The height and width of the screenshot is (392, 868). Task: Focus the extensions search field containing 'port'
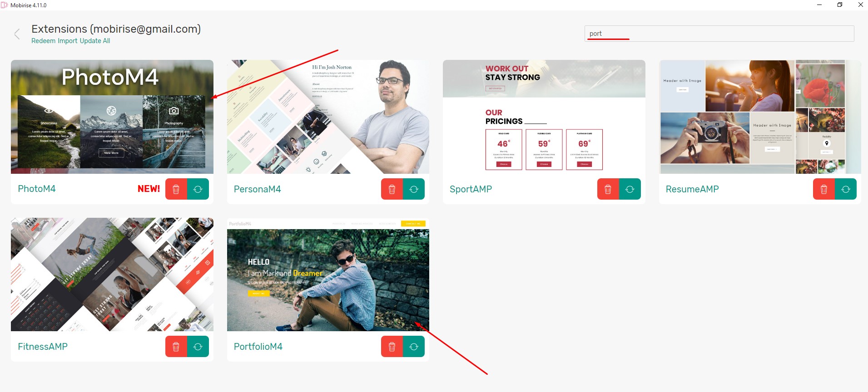[719, 34]
